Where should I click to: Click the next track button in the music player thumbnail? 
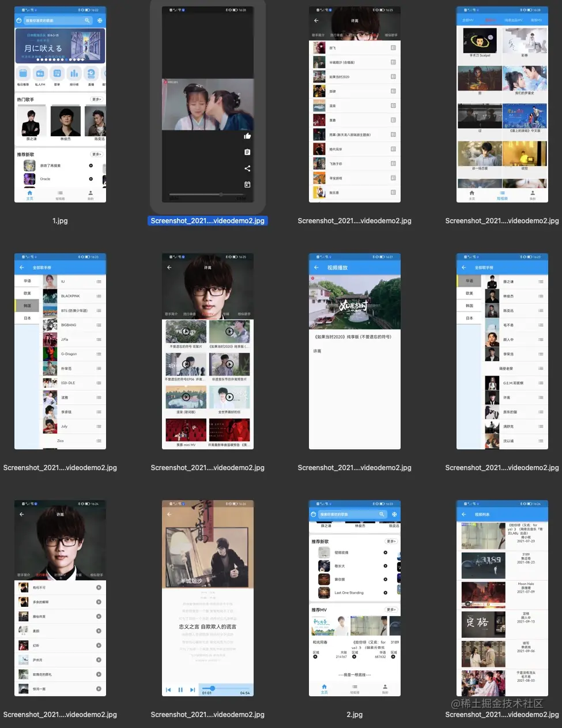click(x=193, y=689)
